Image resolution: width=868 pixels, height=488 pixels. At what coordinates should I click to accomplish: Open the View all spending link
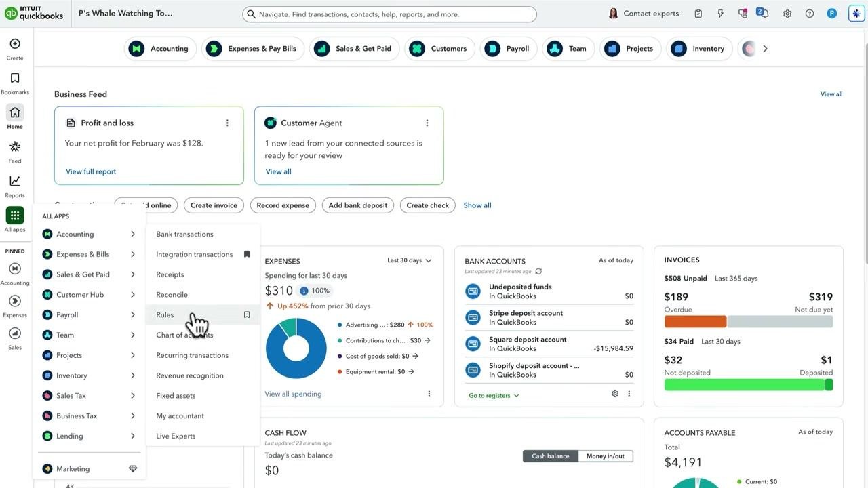293,394
